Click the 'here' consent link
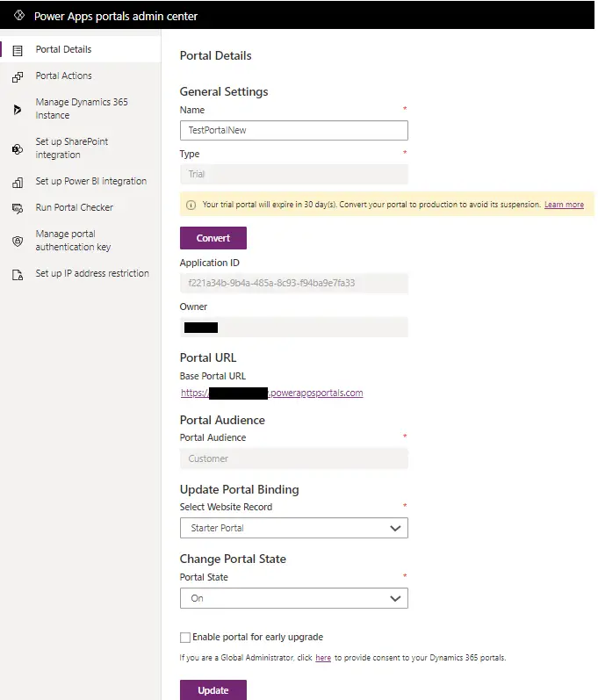Viewport: 598px width, 700px height. pyautogui.click(x=323, y=658)
